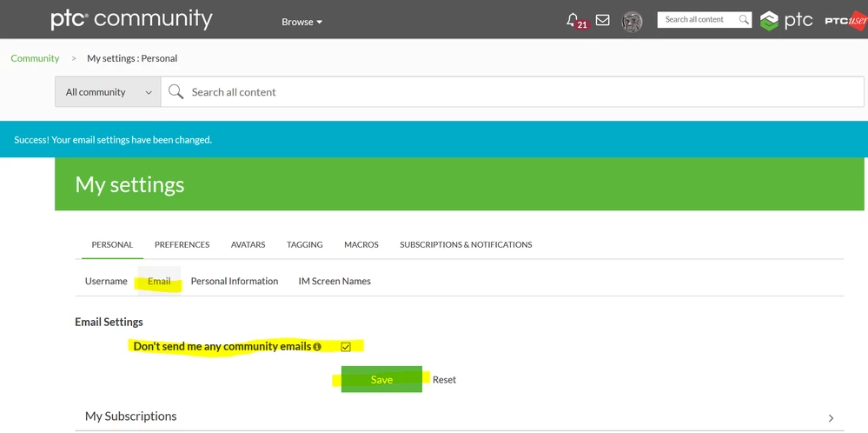Click the green Save button
This screenshot has width=868, height=433.
tap(381, 379)
